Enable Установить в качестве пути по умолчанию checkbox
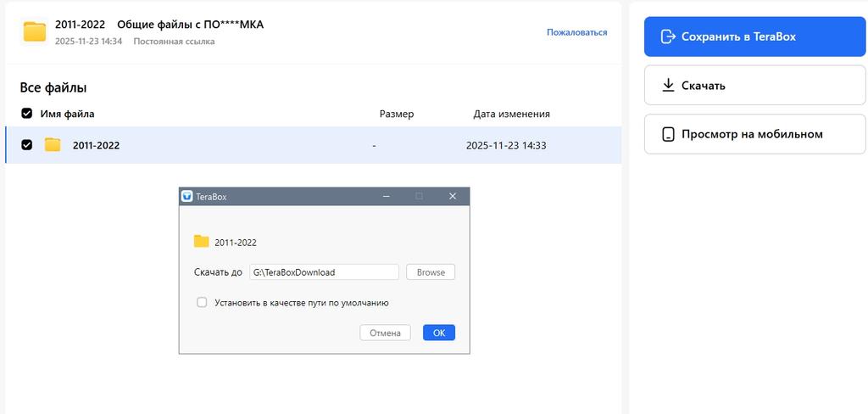868x414 pixels. [202, 303]
